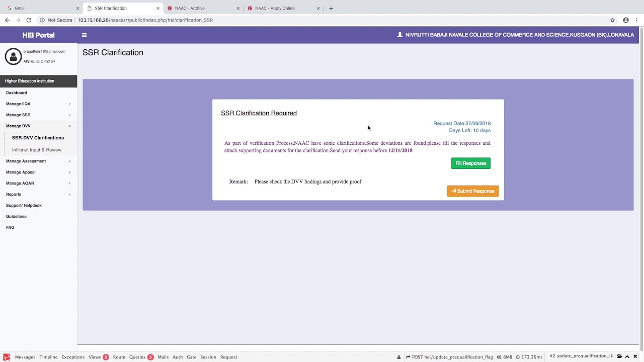
Task: Reload the page
Action: click(29, 20)
